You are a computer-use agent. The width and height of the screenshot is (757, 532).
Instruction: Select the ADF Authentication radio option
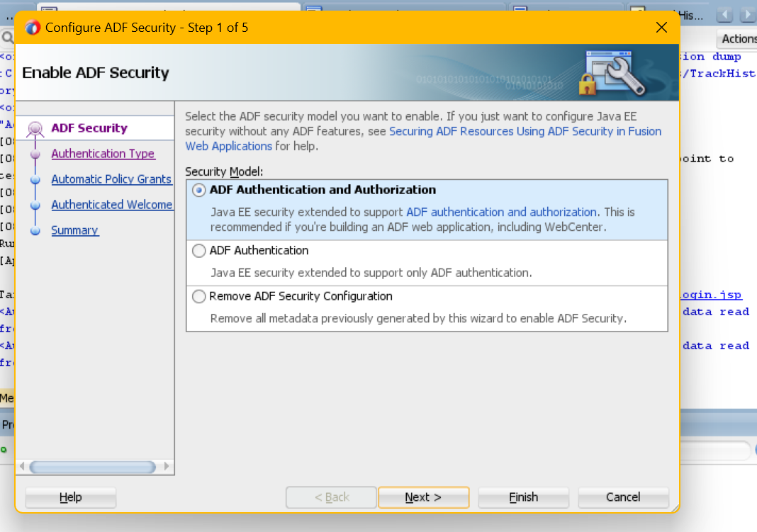click(x=198, y=251)
